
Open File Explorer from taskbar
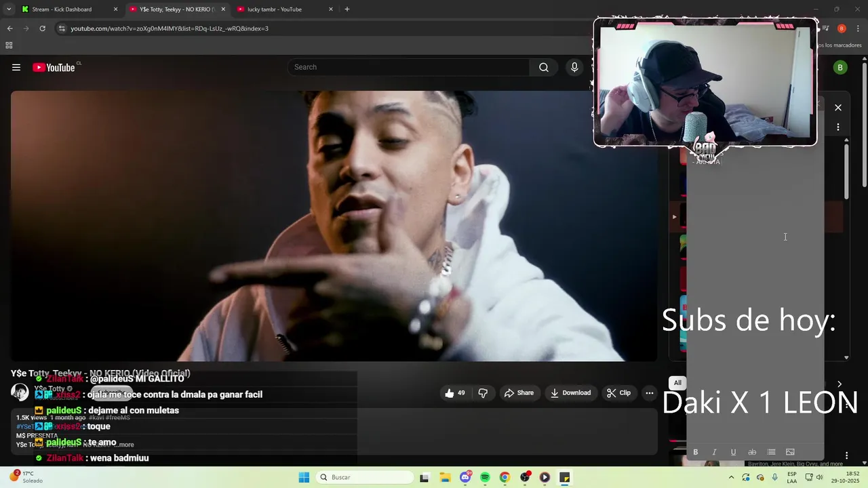445,477
